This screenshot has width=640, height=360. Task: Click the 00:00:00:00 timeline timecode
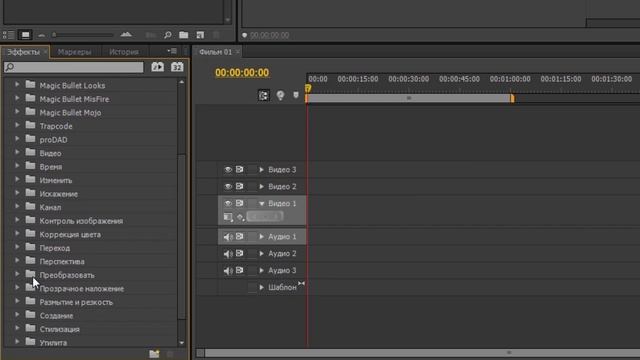(242, 73)
